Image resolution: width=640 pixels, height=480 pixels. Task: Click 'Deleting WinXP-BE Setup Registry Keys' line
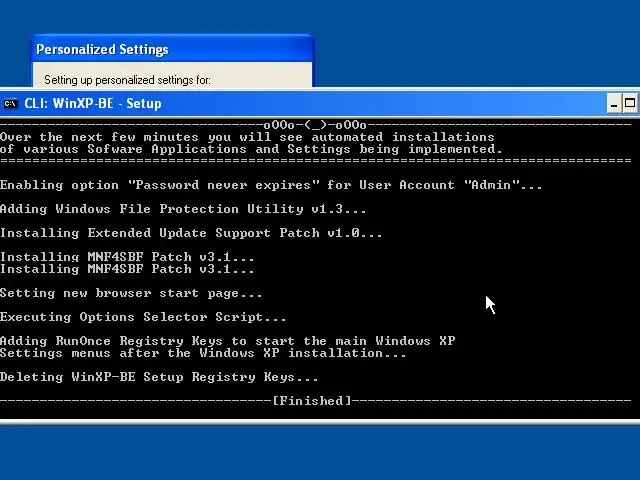159,377
